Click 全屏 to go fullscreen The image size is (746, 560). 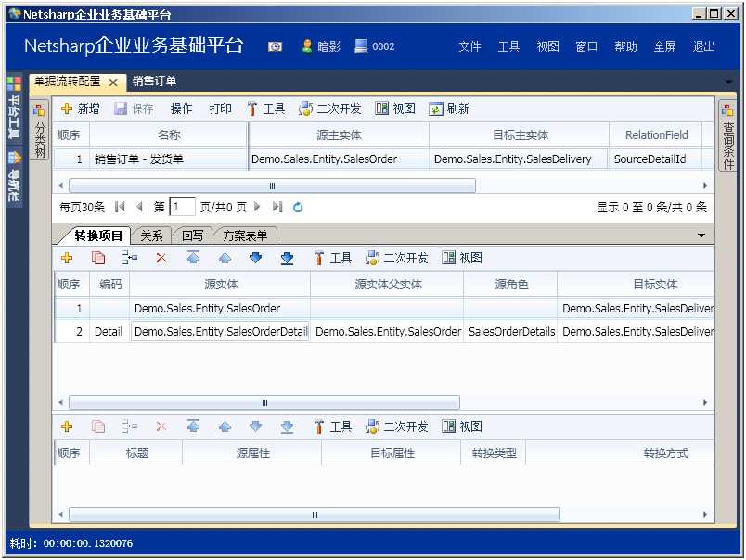pyautogui.click(x=664, y=46)
